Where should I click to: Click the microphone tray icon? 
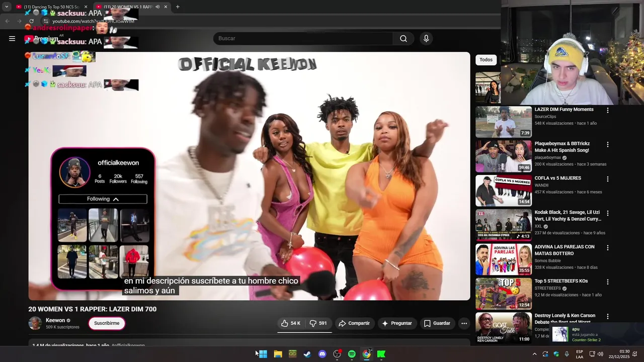[567, 354]
